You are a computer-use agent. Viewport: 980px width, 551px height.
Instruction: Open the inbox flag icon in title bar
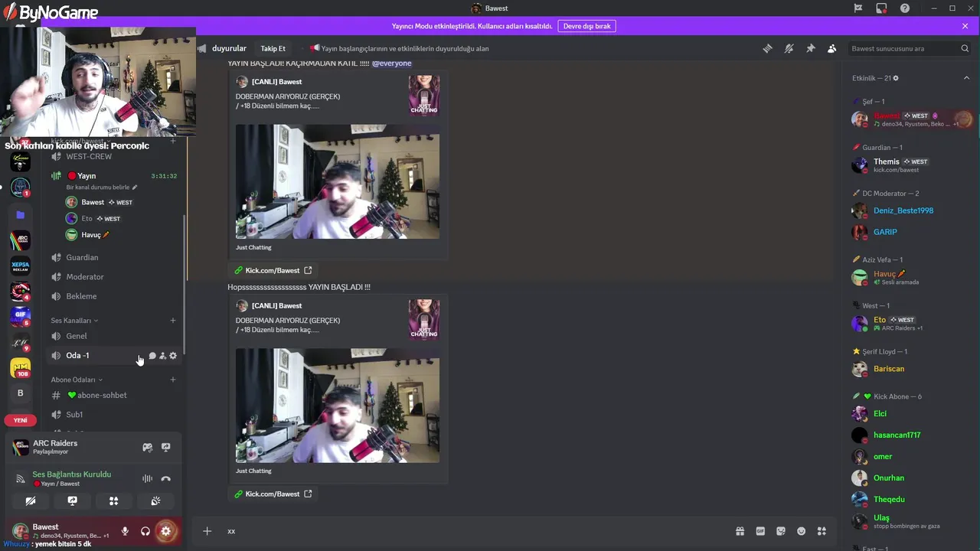pyautogui.click(x=858, y=8)
